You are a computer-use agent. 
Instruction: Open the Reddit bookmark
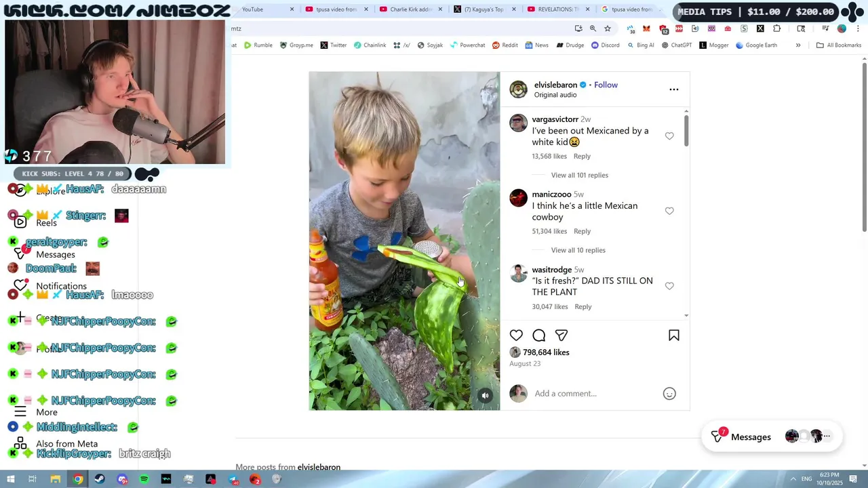(505, 45)
